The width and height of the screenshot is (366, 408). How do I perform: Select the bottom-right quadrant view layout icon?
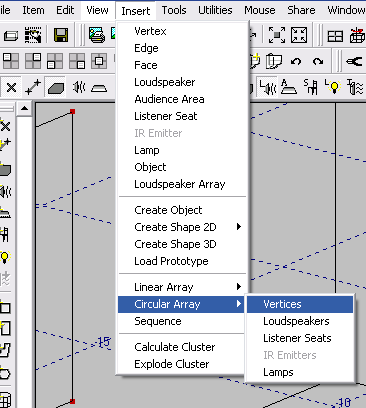[x=77, y=61]
